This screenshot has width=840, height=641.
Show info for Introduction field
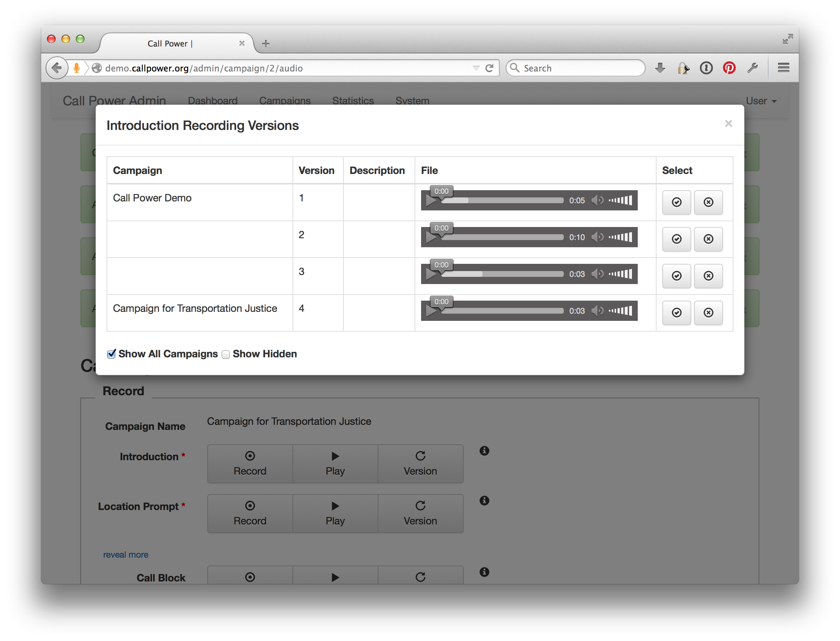pos(484,451)
